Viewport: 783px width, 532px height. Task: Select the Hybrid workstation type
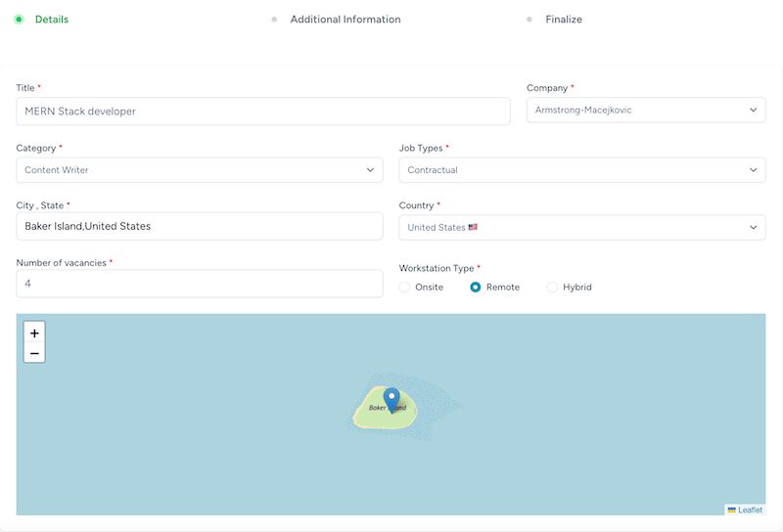coord(552,287)
